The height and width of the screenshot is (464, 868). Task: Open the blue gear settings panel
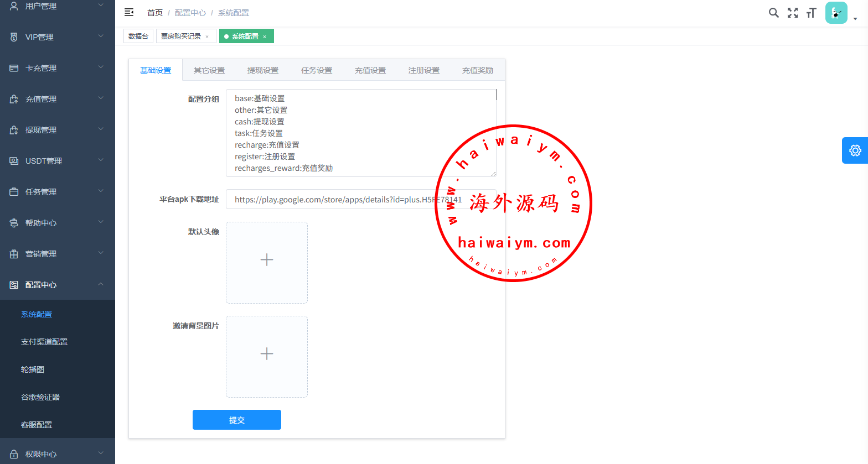(x=855, y=150)
